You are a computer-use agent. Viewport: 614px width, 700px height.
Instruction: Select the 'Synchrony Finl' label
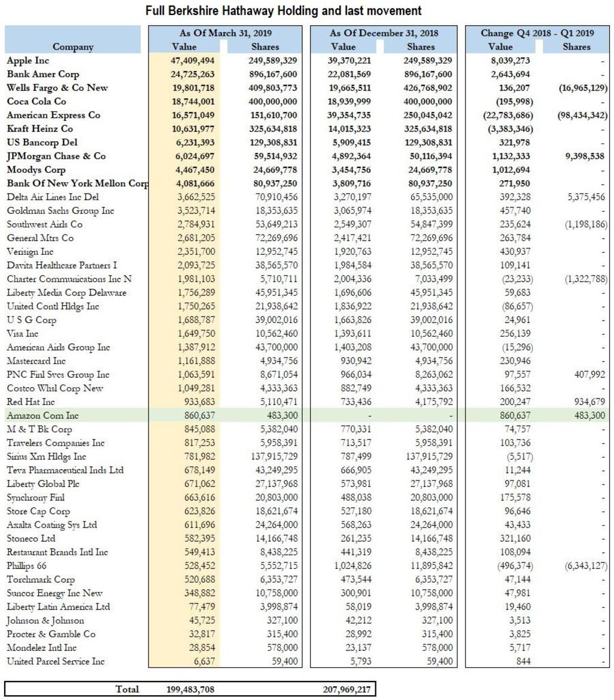click(35, 497)
